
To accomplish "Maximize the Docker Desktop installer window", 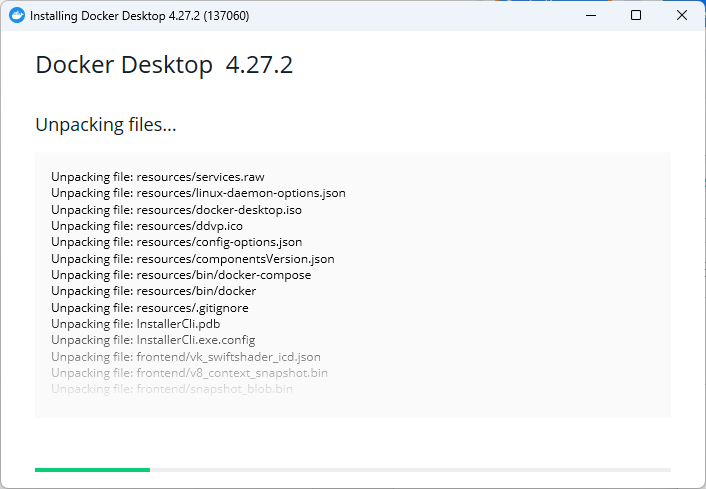I will coord(636,15).
